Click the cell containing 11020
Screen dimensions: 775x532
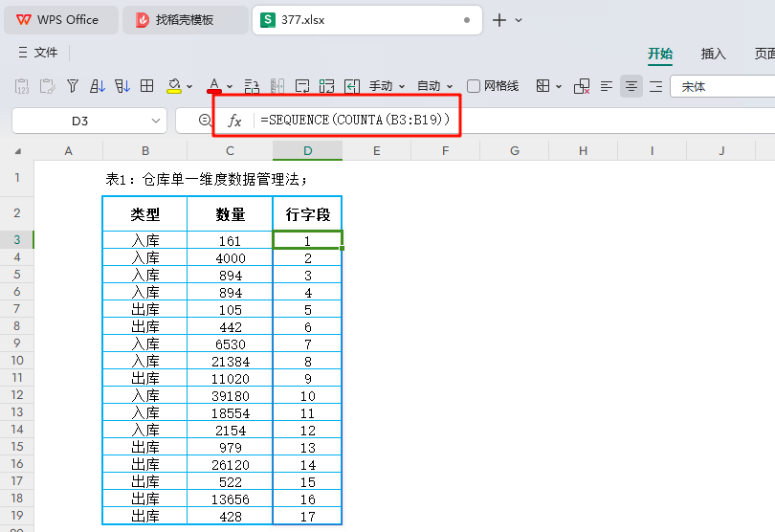pos(231,378)
